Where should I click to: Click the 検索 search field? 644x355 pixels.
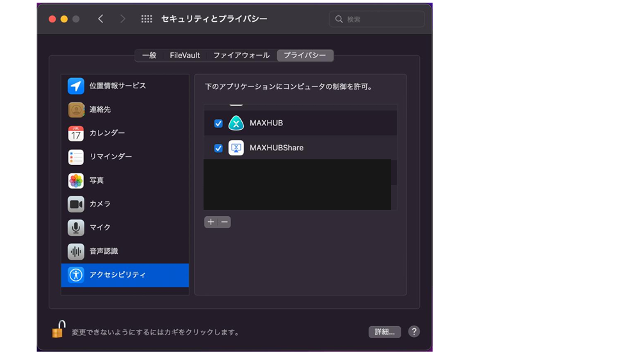pyautogui.click(x=376, y=19)
